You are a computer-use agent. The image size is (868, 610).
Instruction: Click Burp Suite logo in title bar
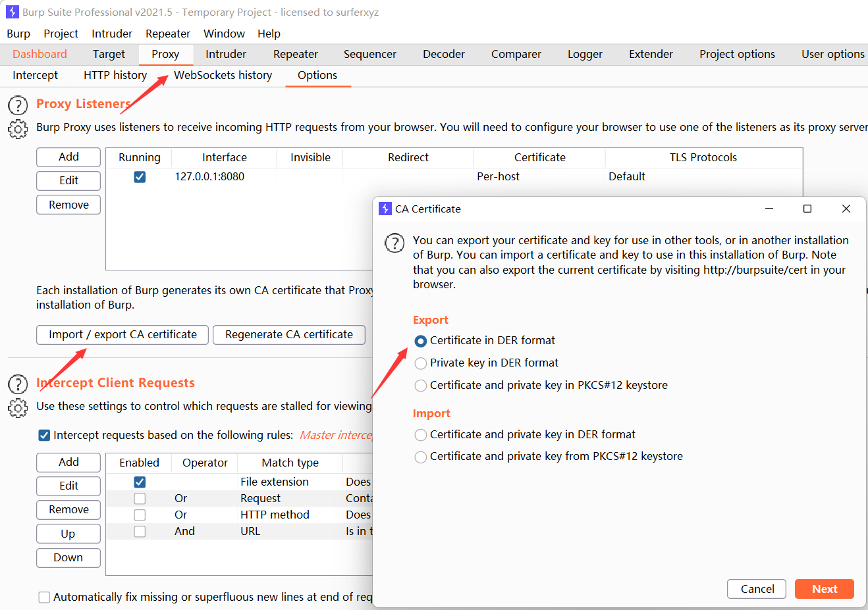(12, 12)
